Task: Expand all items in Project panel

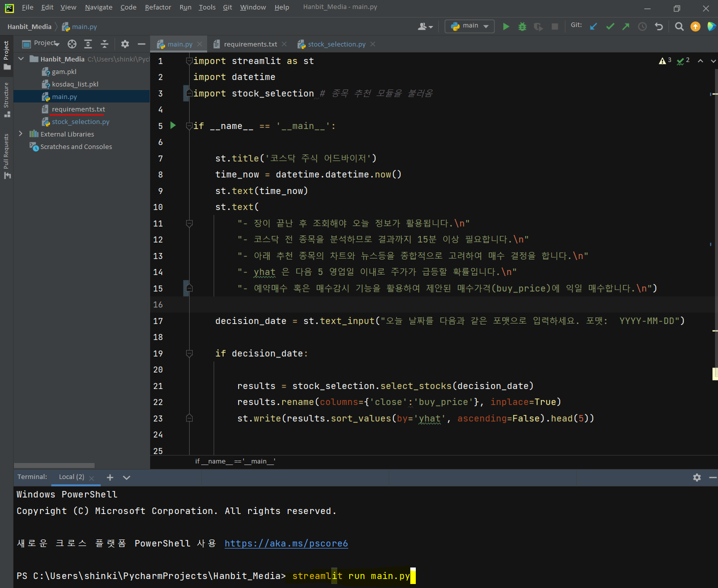Action: [x=88, y=44]
